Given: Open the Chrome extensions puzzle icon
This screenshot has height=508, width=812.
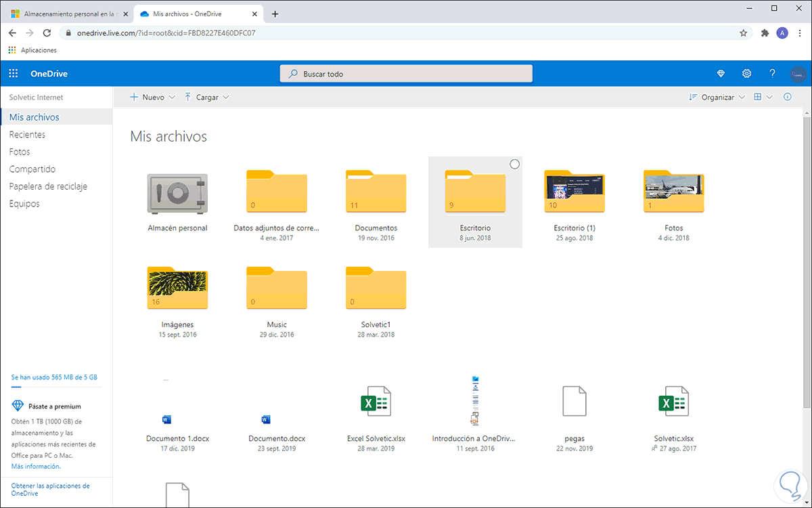Looking at the screenshot, I should click(x=765, y=33).
